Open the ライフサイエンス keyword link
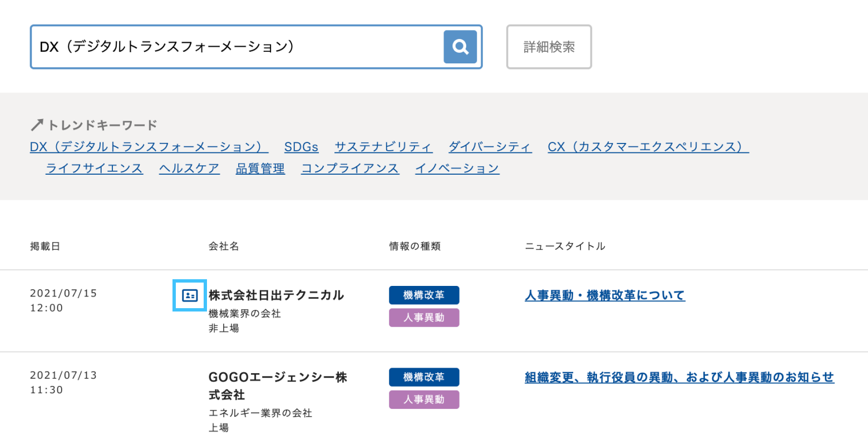 coord(94,169)
